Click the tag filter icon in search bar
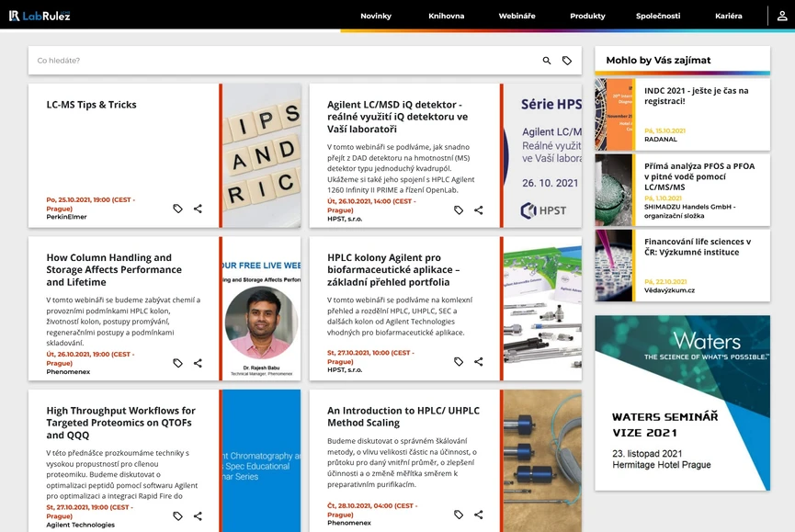Viewport: 795px width, 532px height. pyautogui.click(x=567, y=61)
